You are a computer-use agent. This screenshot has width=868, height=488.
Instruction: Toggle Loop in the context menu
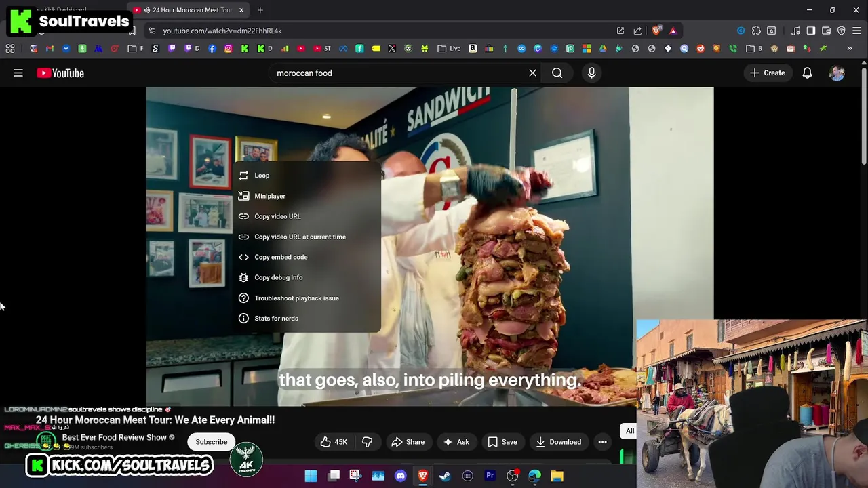pyautogui.click(x=307, y=175)
